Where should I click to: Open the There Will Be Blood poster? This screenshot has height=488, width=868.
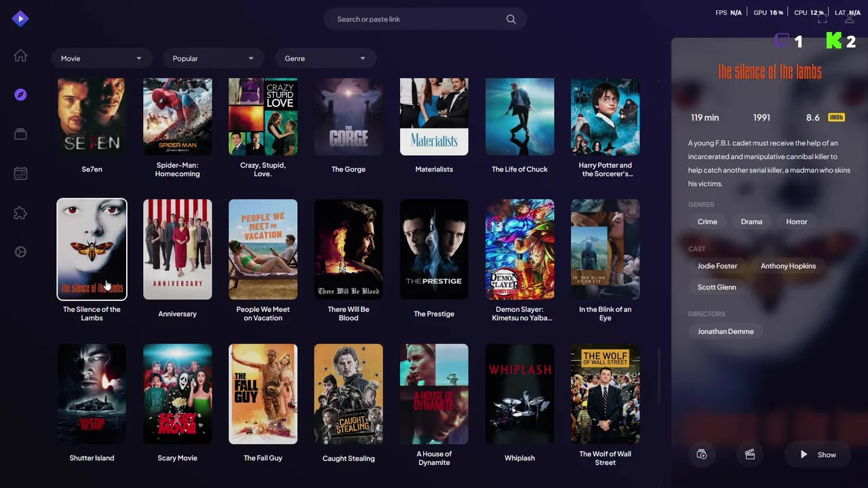click(x=349, y=249)
